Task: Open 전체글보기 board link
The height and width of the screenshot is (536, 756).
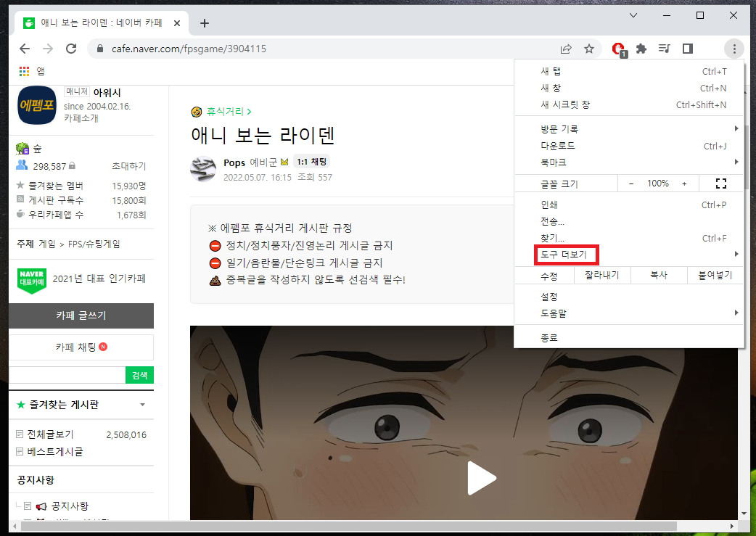Action: coord(50,434)
